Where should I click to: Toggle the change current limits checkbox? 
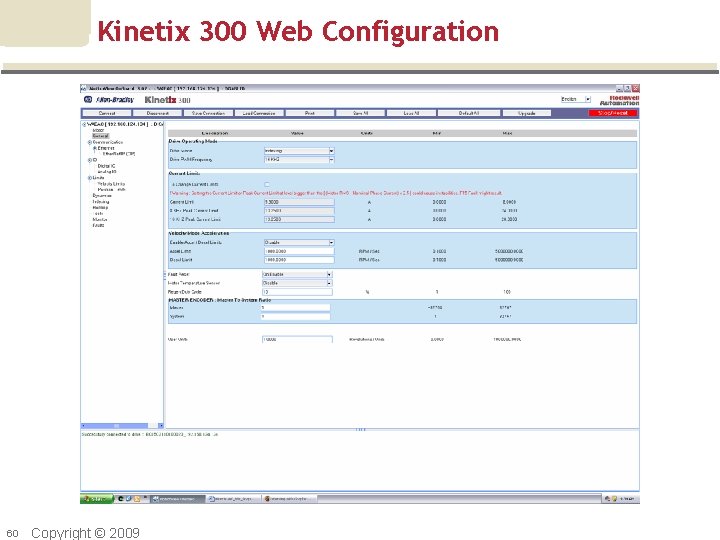point(267,184)
